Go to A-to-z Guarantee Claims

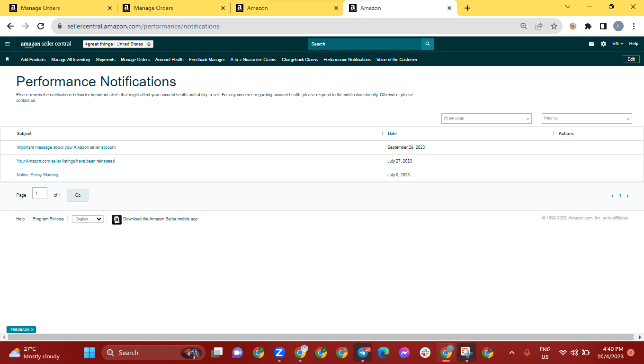253,60
